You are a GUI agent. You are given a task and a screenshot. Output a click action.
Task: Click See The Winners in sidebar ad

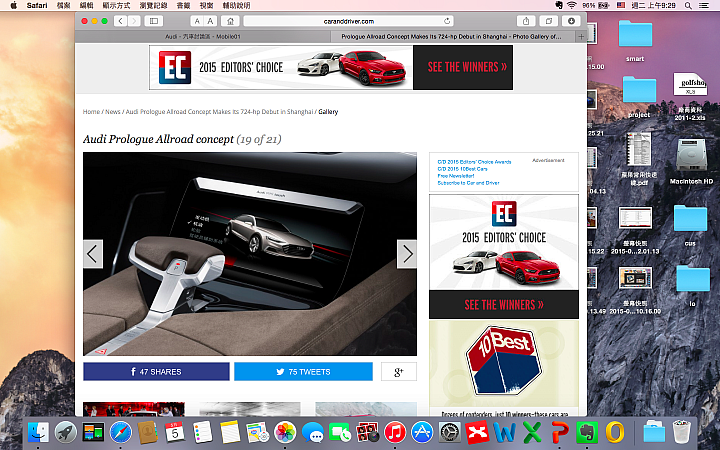coord(504,304)
